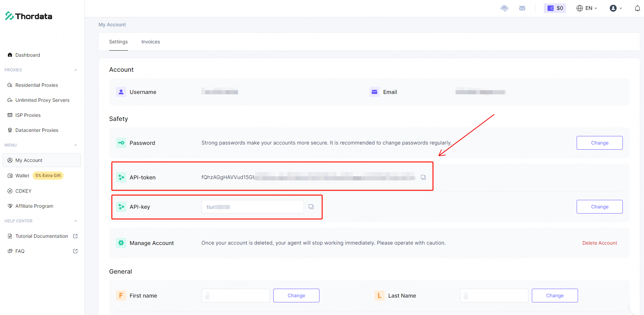Viewport: 644px width, 315px height.
Task: Copy the API-key value
Action: click(x=311, y=207)
